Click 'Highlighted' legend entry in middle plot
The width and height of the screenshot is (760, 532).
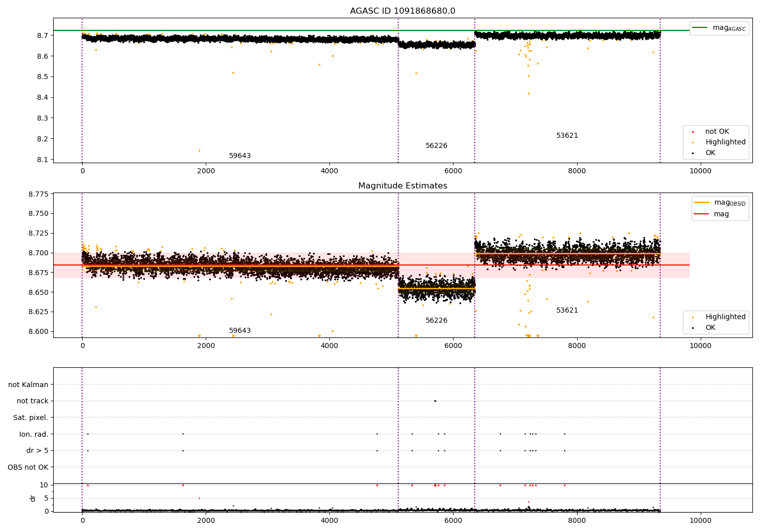point(719,317)
